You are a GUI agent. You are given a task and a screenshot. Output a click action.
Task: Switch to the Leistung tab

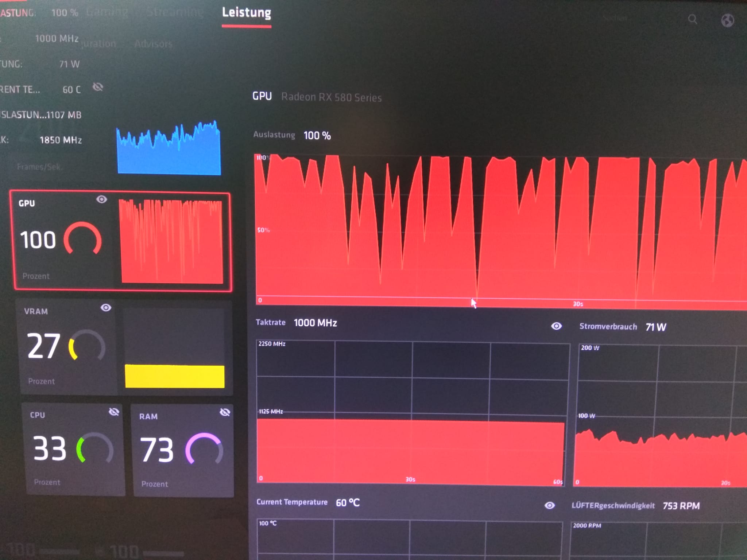[247, 13]
